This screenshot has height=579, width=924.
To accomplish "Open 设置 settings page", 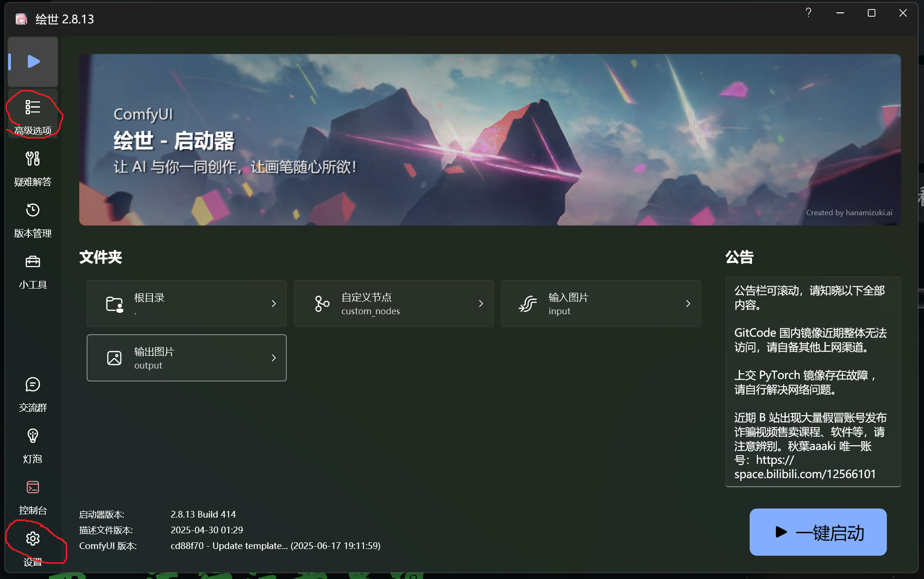I will (33, 548).
